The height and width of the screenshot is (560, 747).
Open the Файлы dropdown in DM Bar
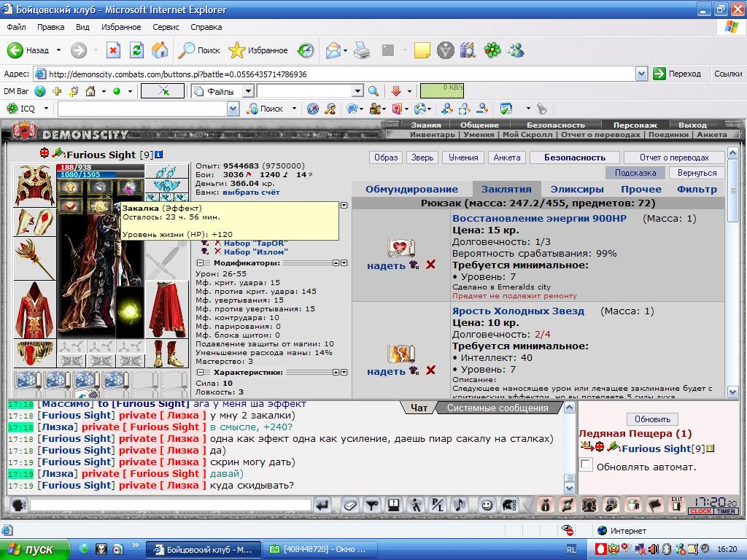(248, 91)
